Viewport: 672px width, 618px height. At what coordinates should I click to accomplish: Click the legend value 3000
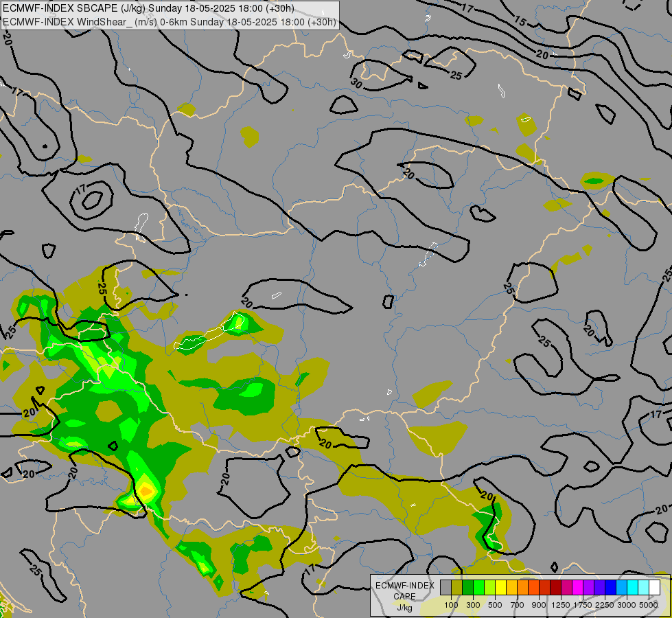point(627,605)
